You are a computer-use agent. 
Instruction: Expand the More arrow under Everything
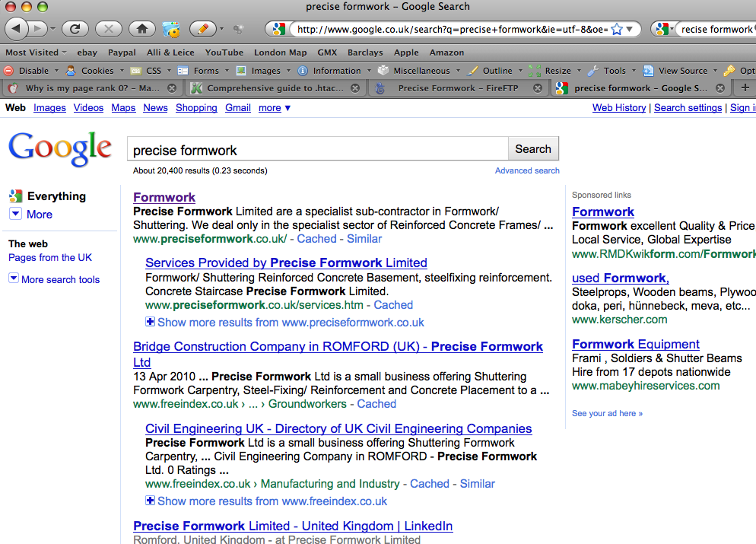click(15, 214)
